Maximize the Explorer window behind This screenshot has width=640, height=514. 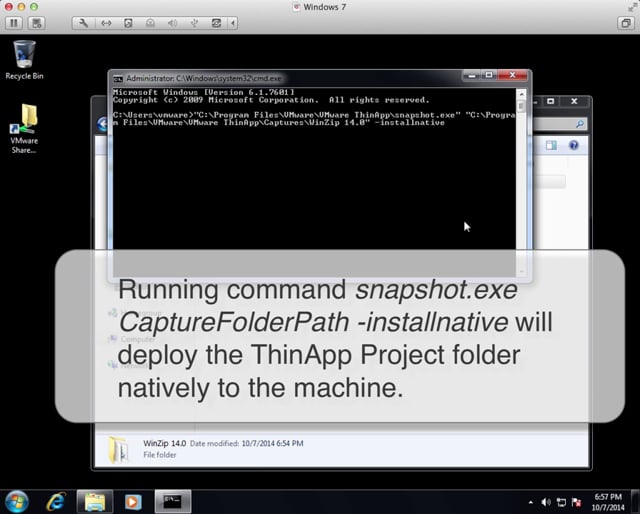[x=551, y=101]
